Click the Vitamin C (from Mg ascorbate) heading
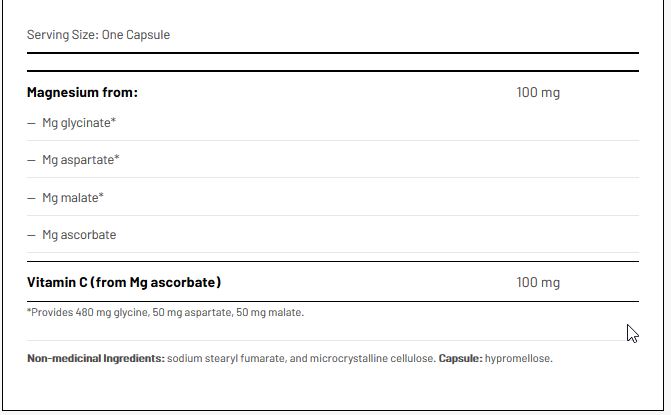 [124, 282]
